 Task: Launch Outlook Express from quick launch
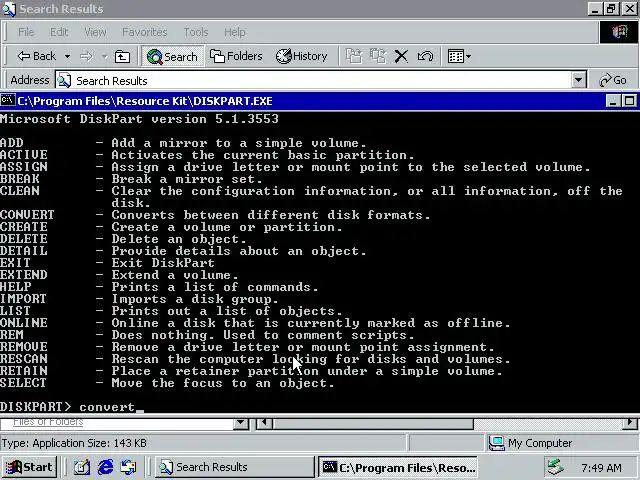pyautogui.click(x=129, y=467)
